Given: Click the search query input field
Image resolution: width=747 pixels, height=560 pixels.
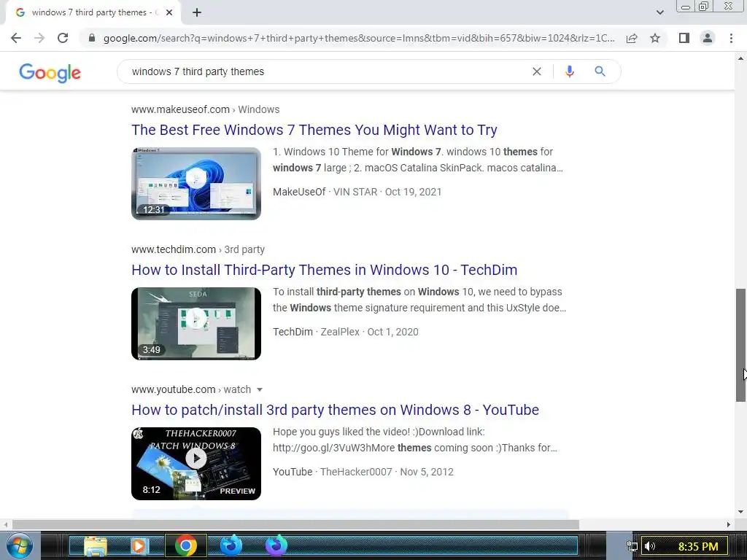Looking at the screenshot, I should (329, 71).
